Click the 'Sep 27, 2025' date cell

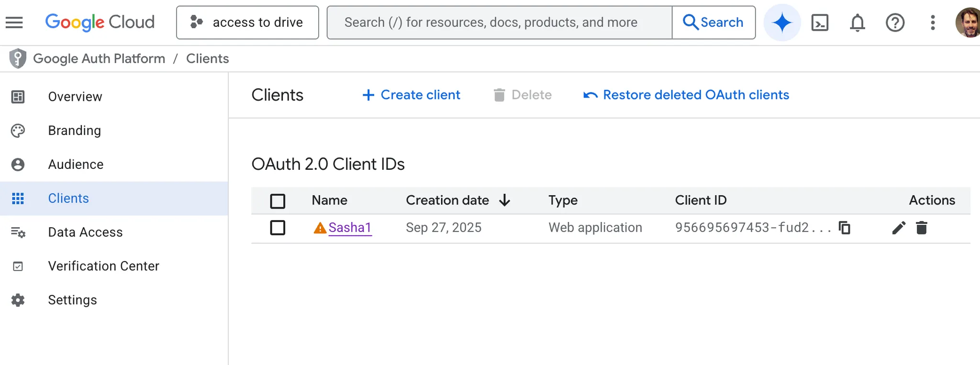coord(444,228)
